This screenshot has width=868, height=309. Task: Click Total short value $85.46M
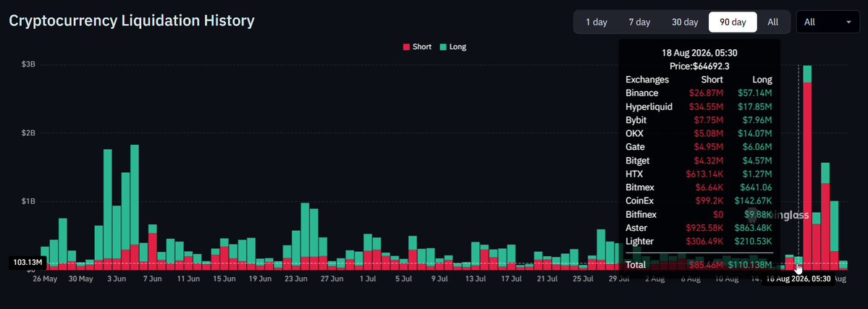[706, 266]
